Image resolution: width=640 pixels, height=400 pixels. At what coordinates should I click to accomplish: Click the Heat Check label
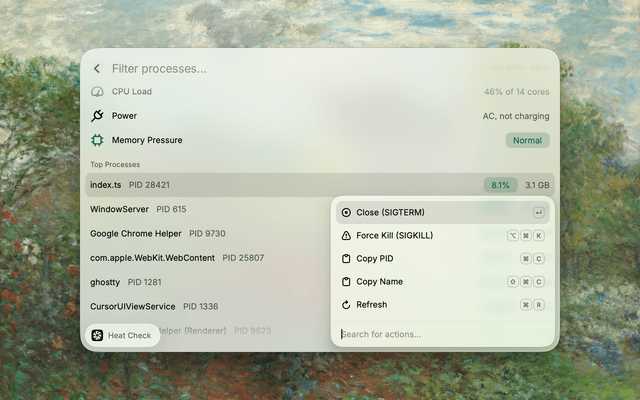coord(129,336)
